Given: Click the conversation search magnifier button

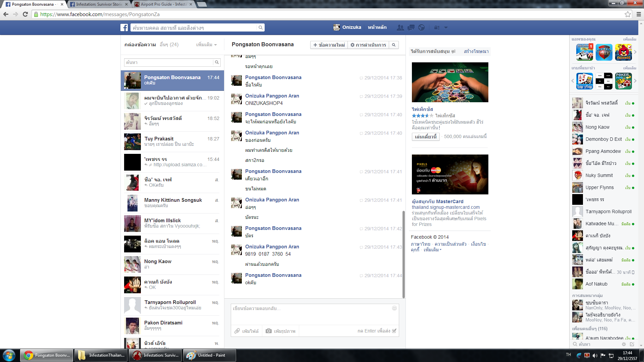Looking at the screenshot, I should [394, 45].
